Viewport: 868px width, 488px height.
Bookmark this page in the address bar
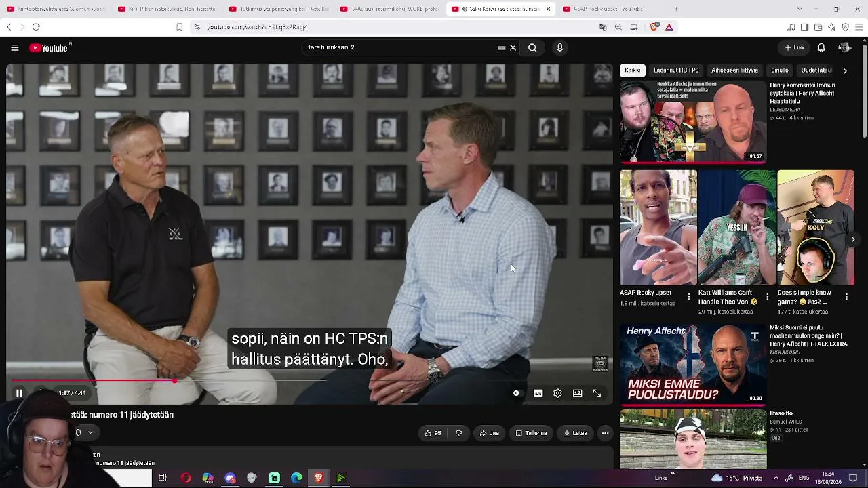click(179, 27)
